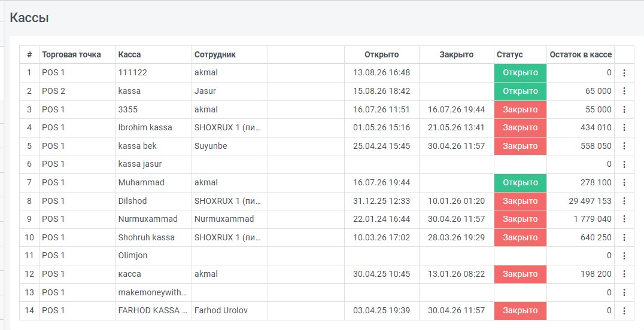This screenshot has width=644, height=330.
Task: Open the actions menu for Olimjon register
Action: click(x=624, y=256)
